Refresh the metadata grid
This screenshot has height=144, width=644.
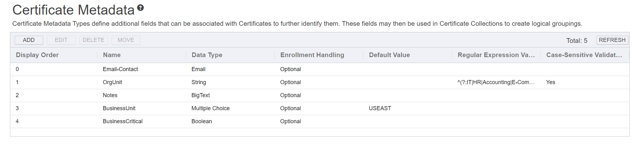pyautogui.click(x=612, y=40)
